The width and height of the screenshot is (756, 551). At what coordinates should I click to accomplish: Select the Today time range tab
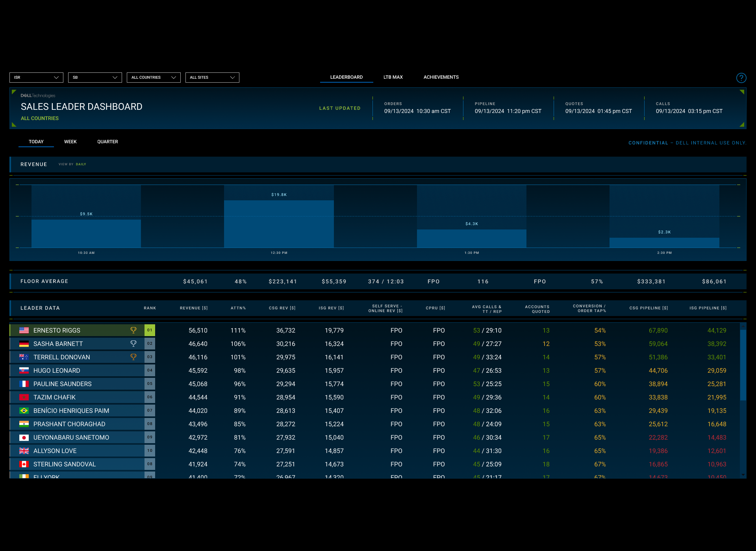pyautogui.click(x=36, y=142)
